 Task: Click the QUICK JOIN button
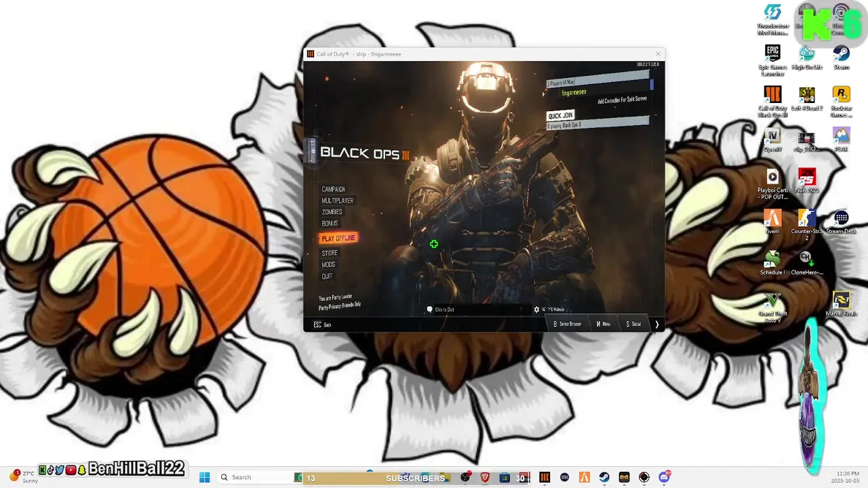pyautogui.click(x=561, y=115)
